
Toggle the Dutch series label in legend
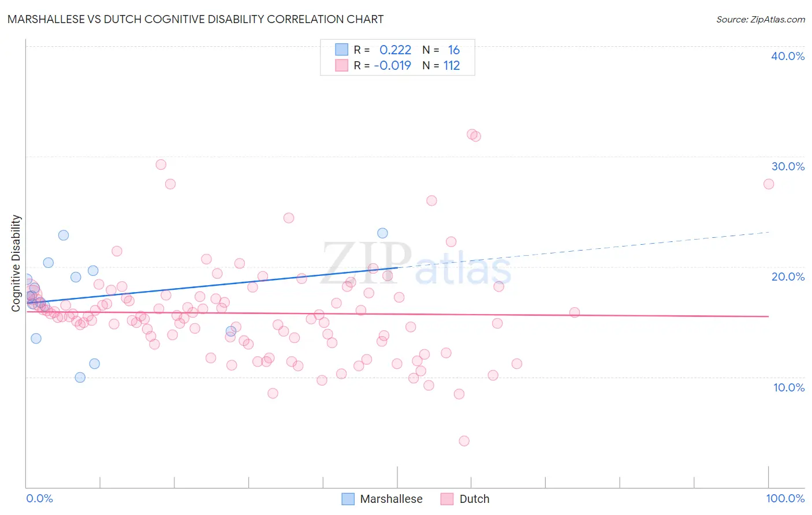[x=474, y=499]
